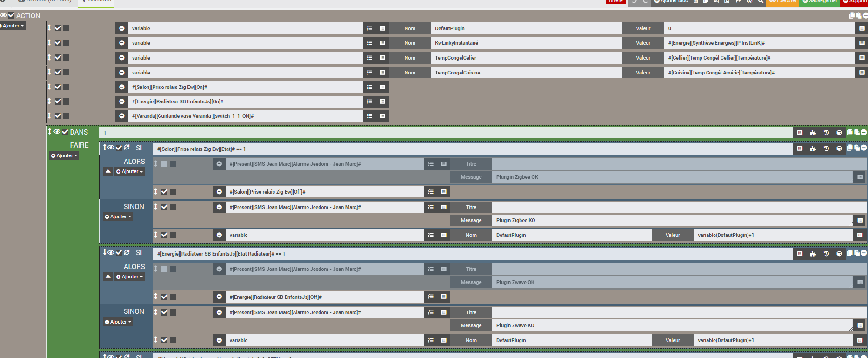Collapse the DANS block using its eye icon

[57, 132]
